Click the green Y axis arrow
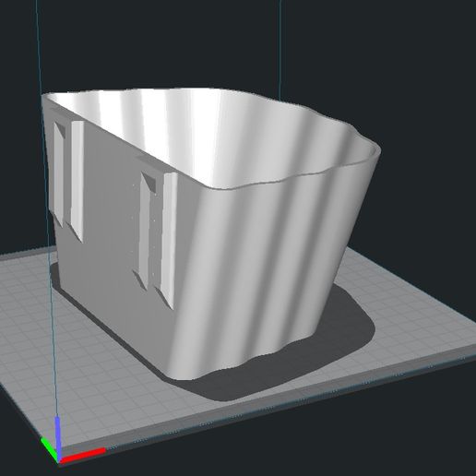 pos(49,449)
